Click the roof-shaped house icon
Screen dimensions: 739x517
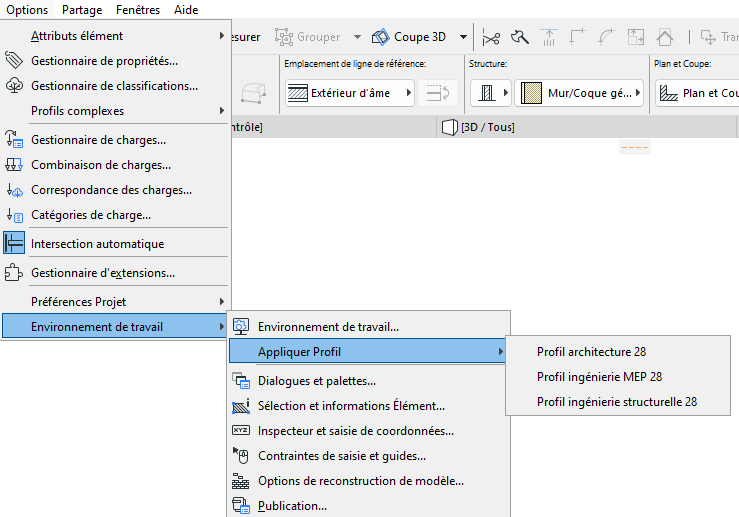coord(665,37)
